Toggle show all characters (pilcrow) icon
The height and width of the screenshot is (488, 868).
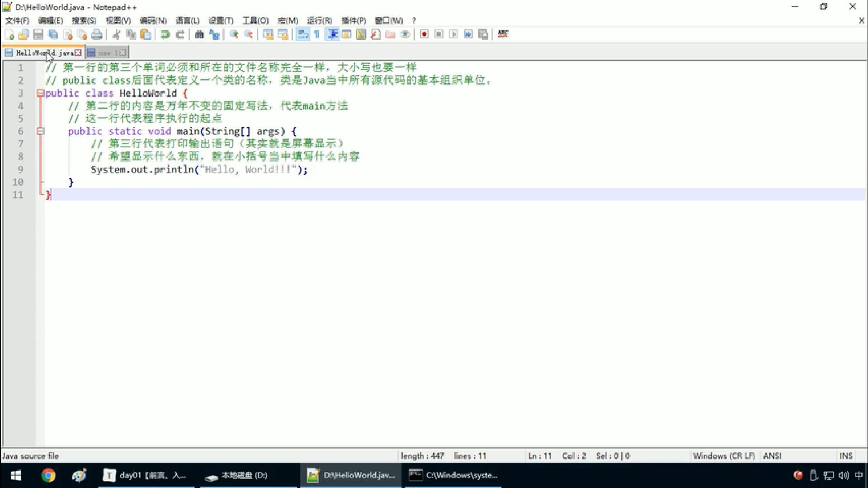[x=317, y=34]
